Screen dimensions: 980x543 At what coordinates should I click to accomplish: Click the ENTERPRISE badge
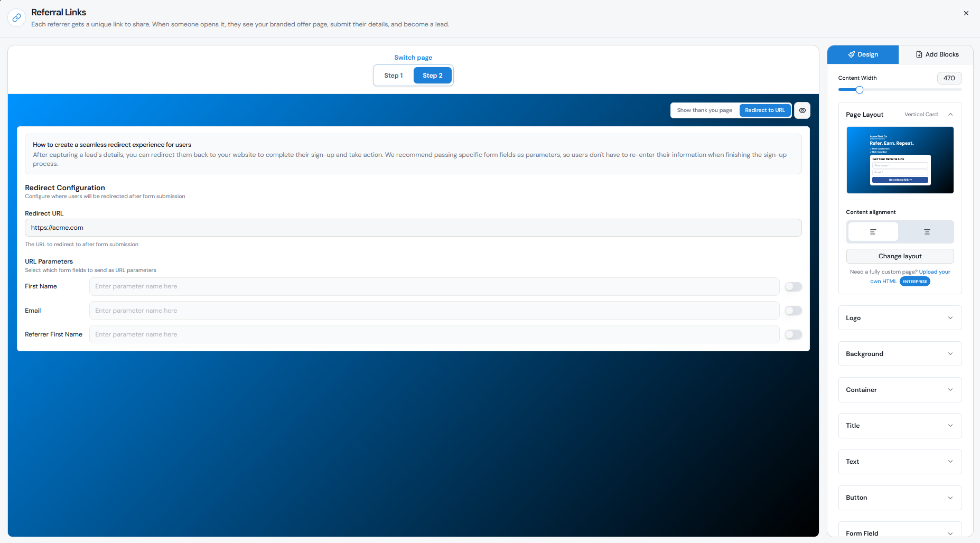click(915, 282)
